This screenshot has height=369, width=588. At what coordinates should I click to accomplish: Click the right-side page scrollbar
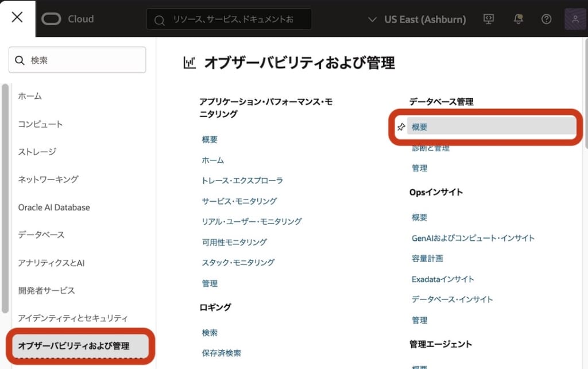coord(585,94)
